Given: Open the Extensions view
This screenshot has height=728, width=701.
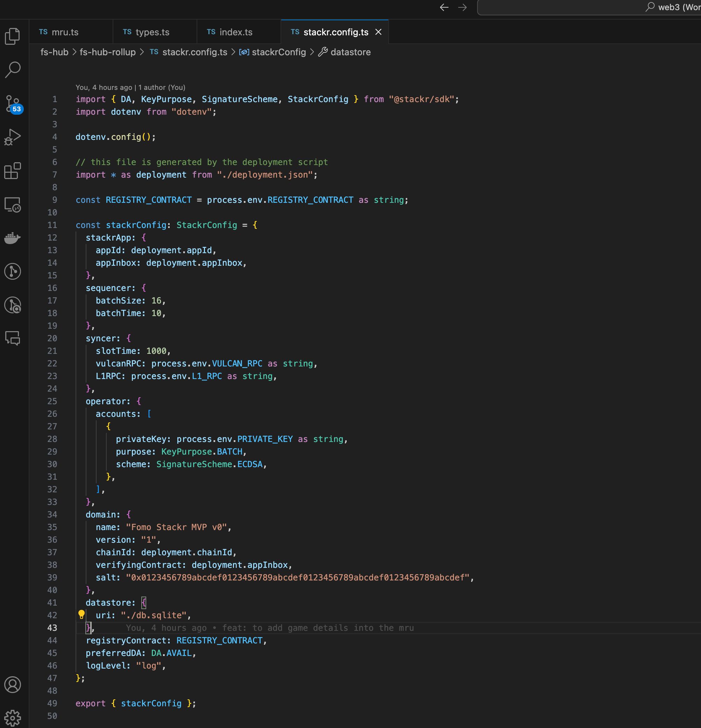Looking at the screenshot, I should [x=13, y=171].
